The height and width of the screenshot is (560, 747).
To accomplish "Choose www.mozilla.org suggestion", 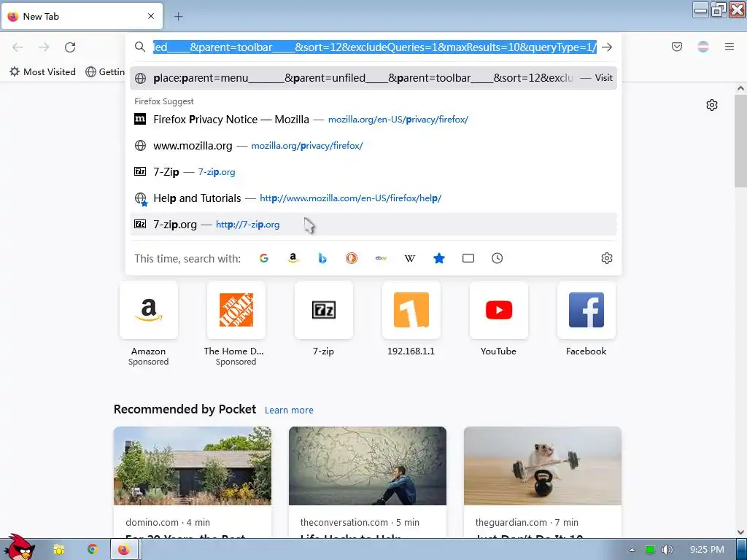I will (373, 146).
